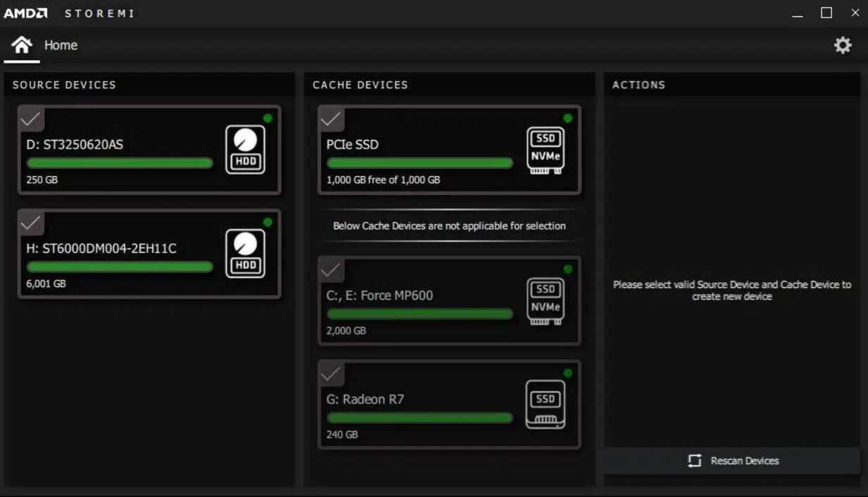Select the H: ST6000DM004-2EH11C device name
This screenshot has width=868, height=497.
click(101, 249)
